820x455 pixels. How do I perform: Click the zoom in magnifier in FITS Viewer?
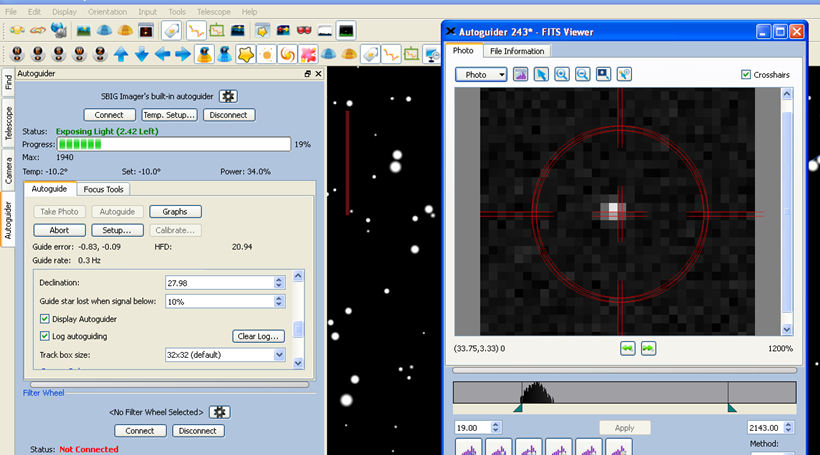tap(562, 74)
